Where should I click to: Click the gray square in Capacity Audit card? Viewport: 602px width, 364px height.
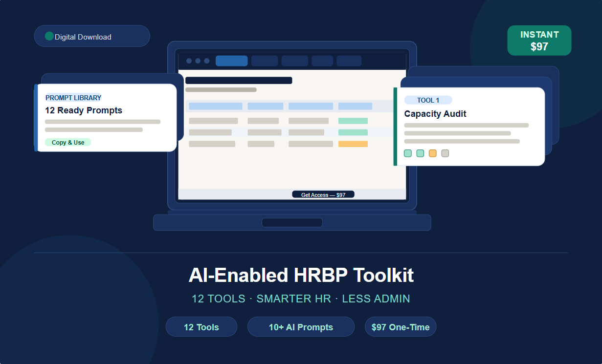click(445, 153)
